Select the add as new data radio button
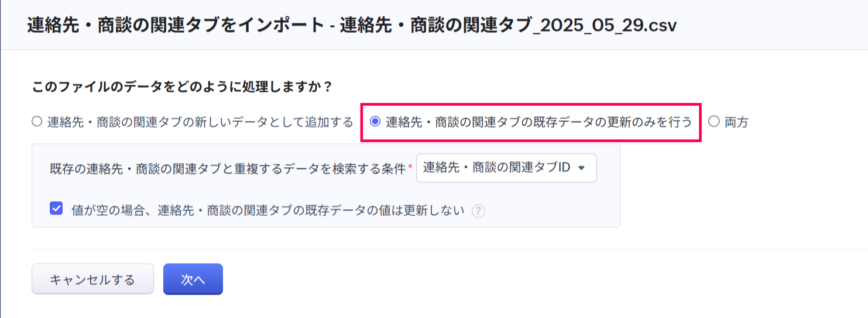This screenshot has height=318, width=868. click(37, 122)
